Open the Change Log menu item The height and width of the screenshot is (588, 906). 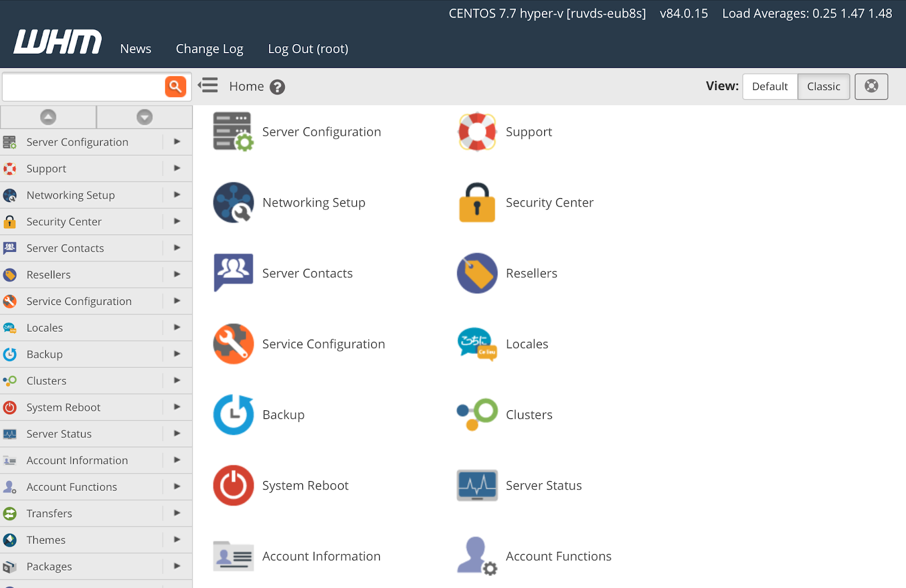[210, 49]
